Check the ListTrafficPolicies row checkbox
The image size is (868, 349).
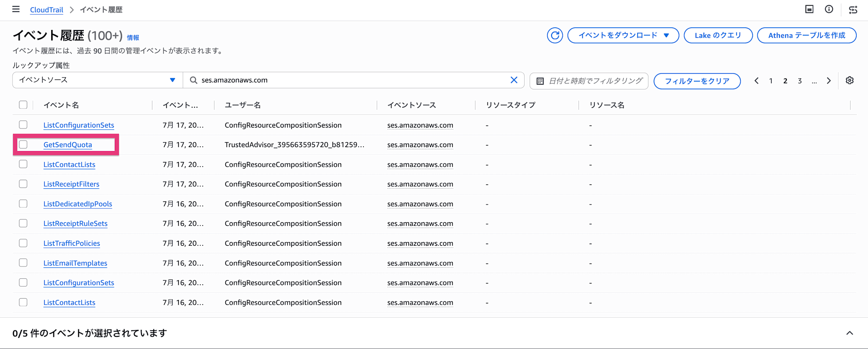tap(23, 243)
